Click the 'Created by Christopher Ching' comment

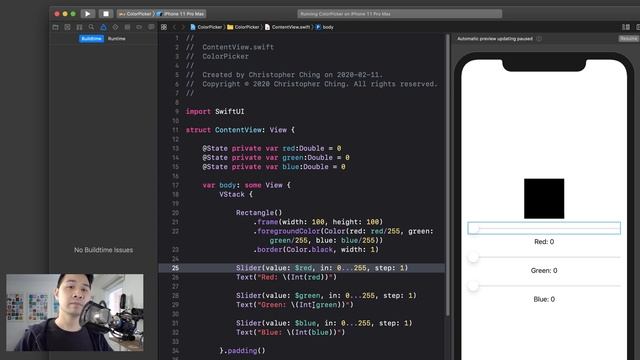(284, 75)
